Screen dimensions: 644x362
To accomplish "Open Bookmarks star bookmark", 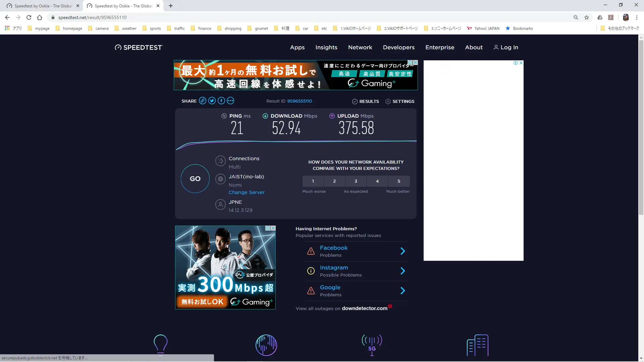I will [x=519, y=28].
